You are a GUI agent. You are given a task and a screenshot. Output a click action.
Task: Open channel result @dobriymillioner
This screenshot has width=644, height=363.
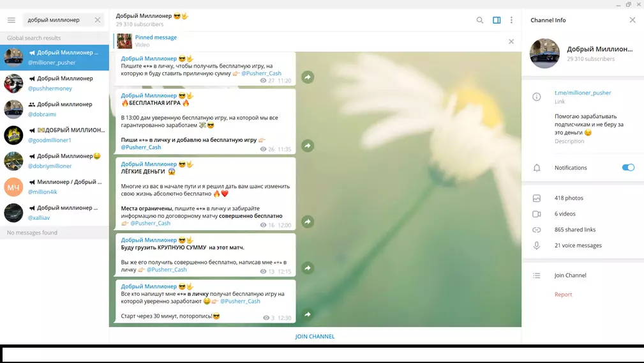[x=54, y=161]
